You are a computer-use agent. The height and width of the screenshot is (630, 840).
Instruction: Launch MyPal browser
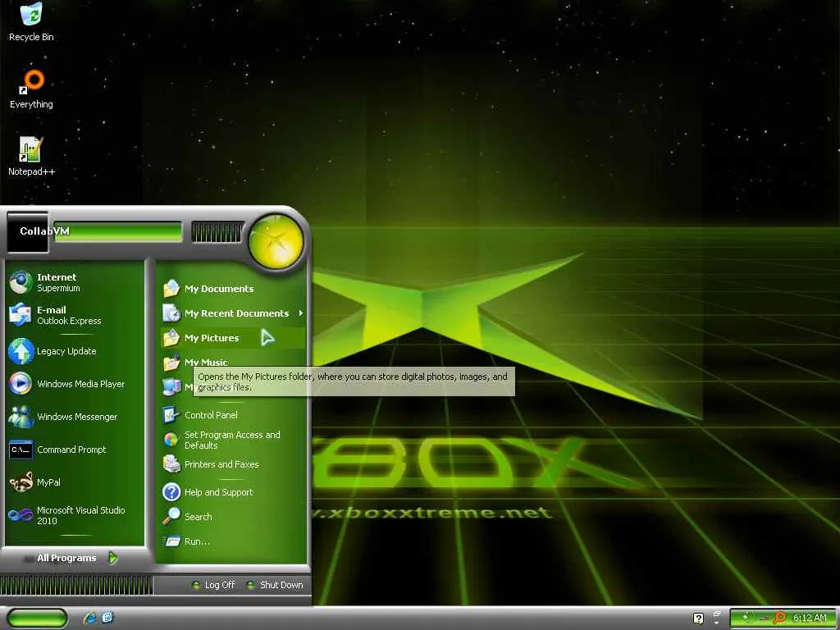click(75, 482)
